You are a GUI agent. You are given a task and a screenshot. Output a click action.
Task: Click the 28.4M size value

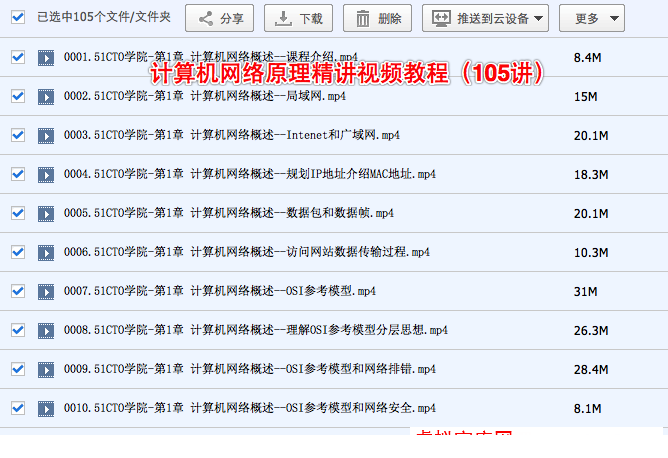click(x=591, y=369)
